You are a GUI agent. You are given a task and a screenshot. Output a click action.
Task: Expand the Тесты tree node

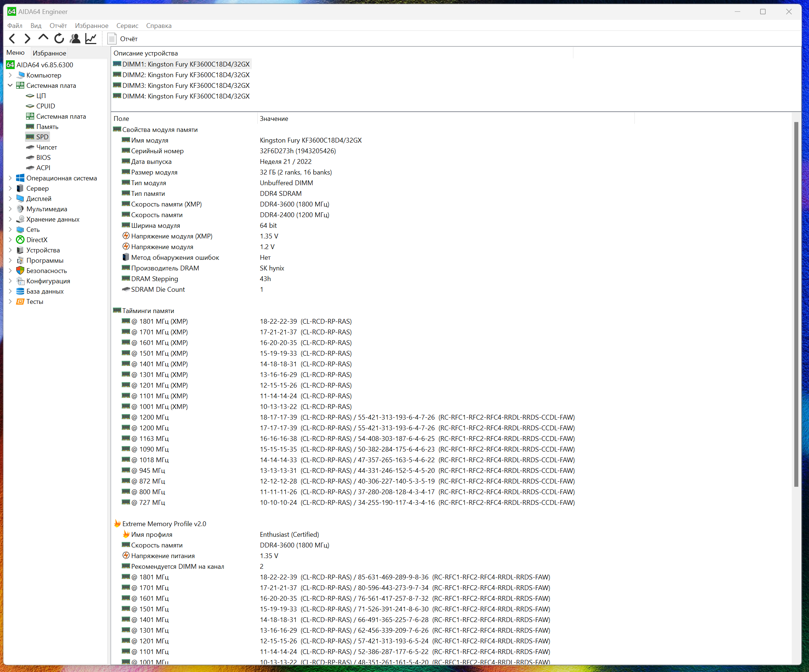pos(10,302)
